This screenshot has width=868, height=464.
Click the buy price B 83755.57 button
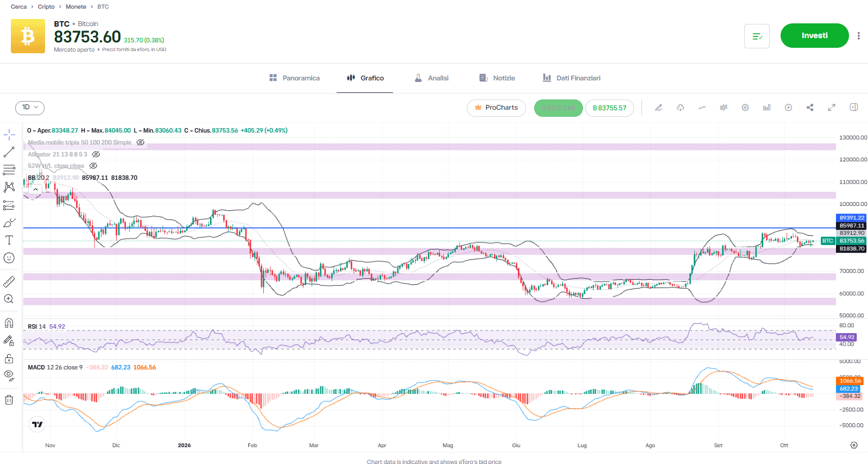(x=610, y=108)
